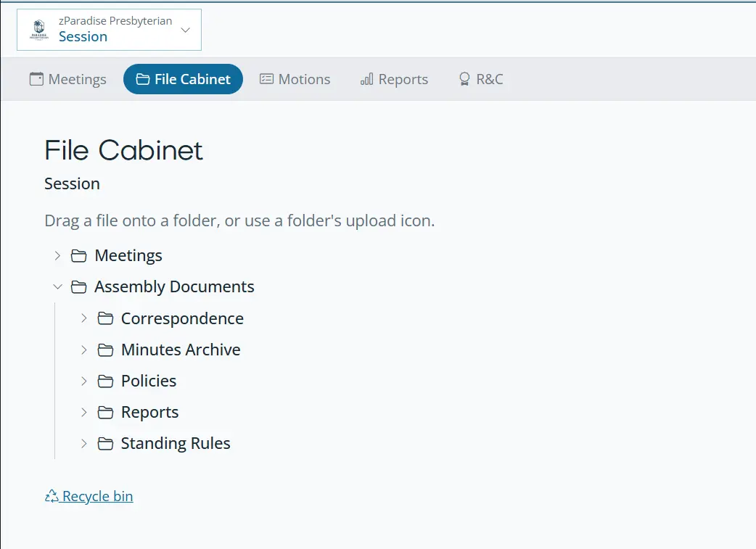Viewport: 756px width, 549px height.
Task: Select the Meetings folder label in tree
Action: click(x=128, y=255)
